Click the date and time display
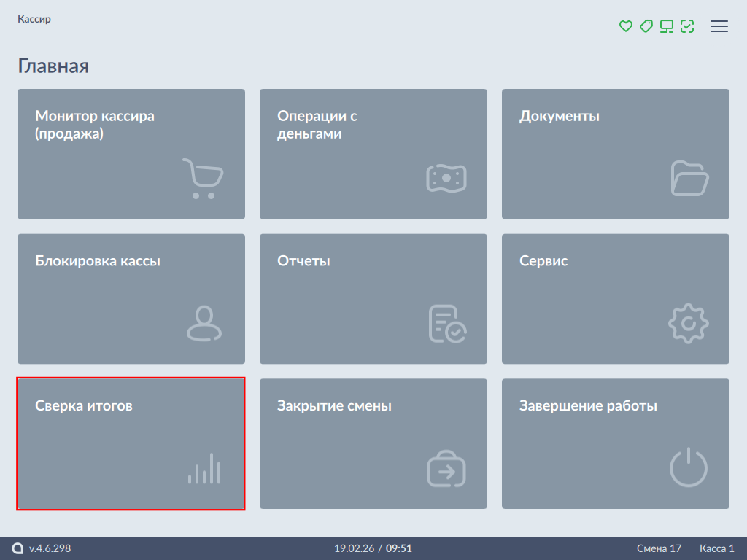The image size is (747, 560). click(373, 548)
